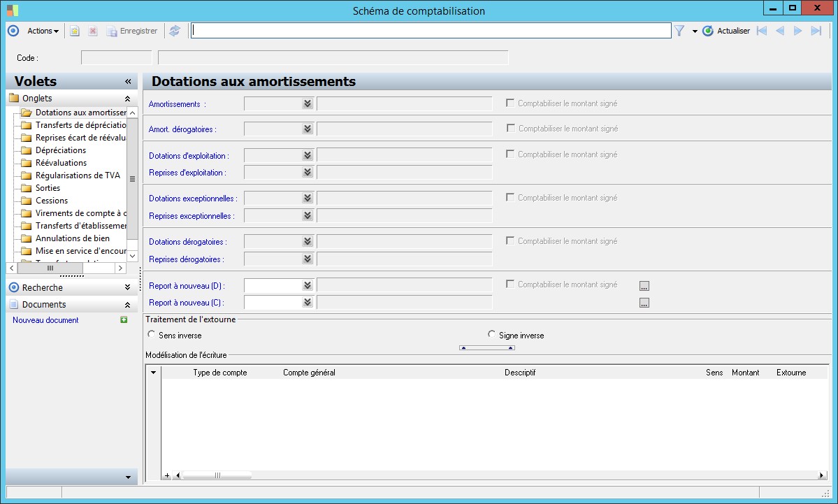
Task: Go to last record arrow
Action: tap(816, 31)
